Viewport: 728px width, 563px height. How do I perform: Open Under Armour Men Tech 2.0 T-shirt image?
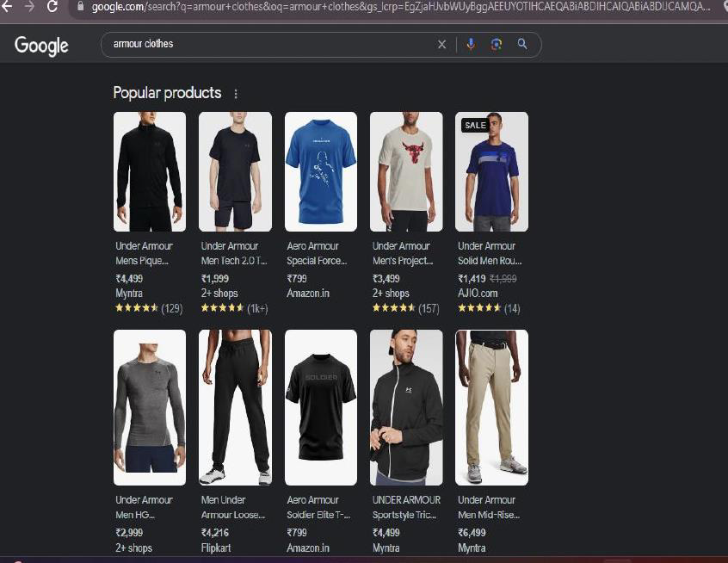coord(235,171)
